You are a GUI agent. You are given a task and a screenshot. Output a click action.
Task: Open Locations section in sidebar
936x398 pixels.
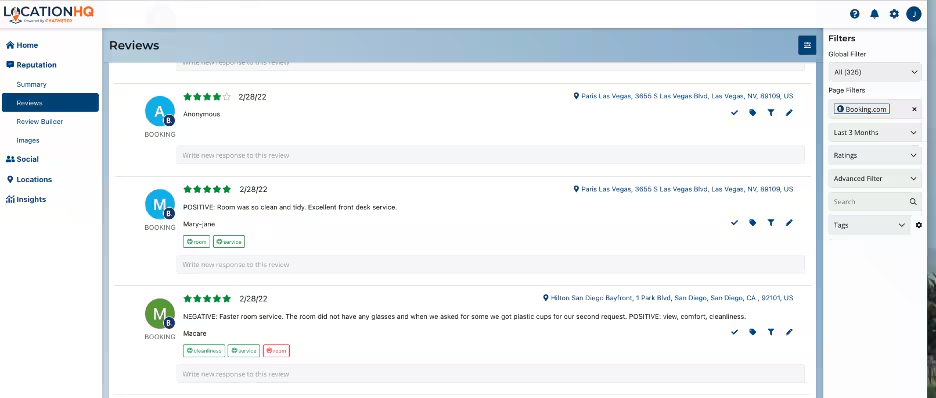click(x=29, y=180)
